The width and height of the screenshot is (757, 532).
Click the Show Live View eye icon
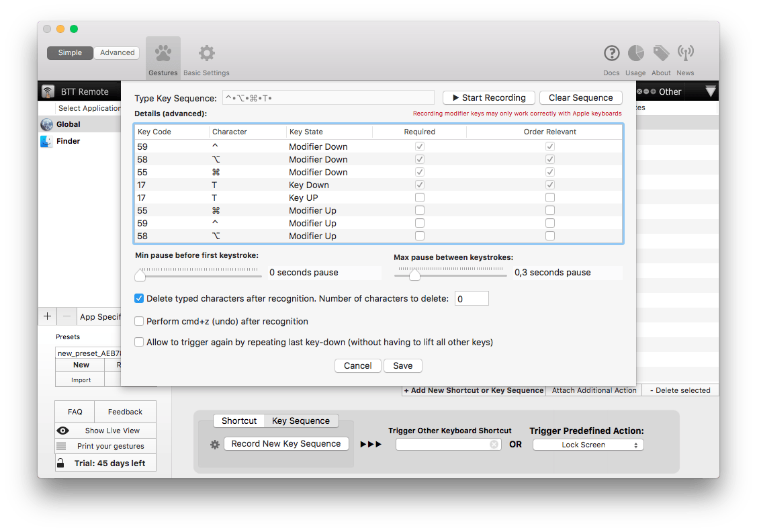click(62, 431)
